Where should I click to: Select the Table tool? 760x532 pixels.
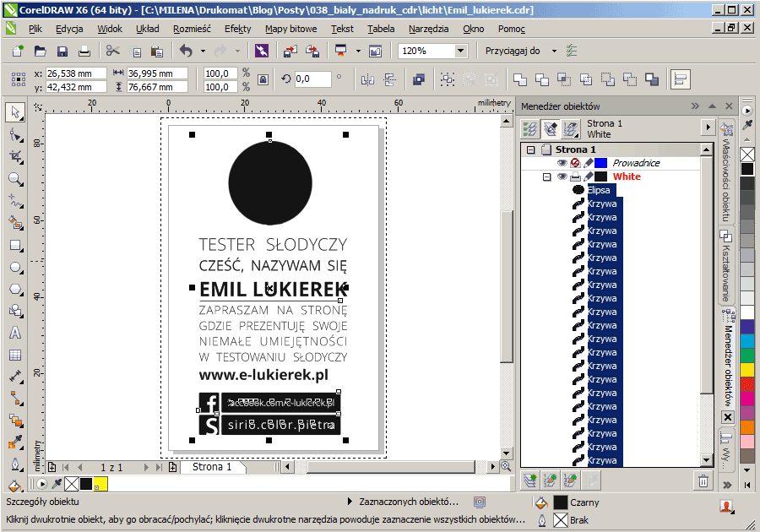[15, 356]
